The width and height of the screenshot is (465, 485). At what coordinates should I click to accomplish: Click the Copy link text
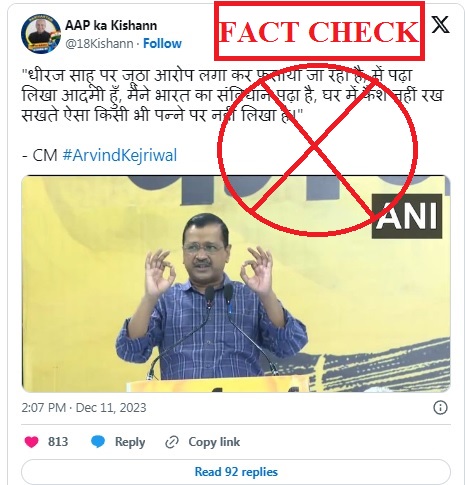214,442
